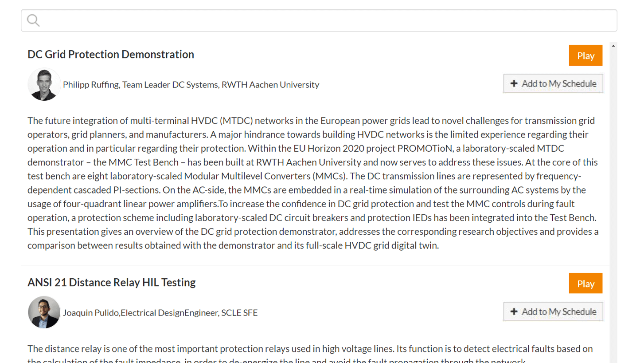
Task: Focus the search text field at top
Action: click(x=319, y=20)
